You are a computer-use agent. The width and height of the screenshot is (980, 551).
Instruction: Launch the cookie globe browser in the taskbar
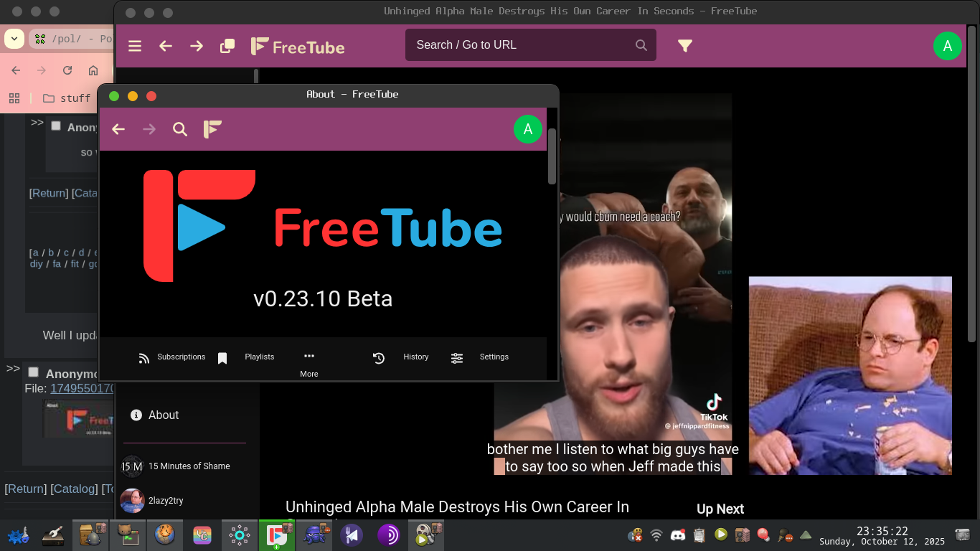[x=166, y=535]
